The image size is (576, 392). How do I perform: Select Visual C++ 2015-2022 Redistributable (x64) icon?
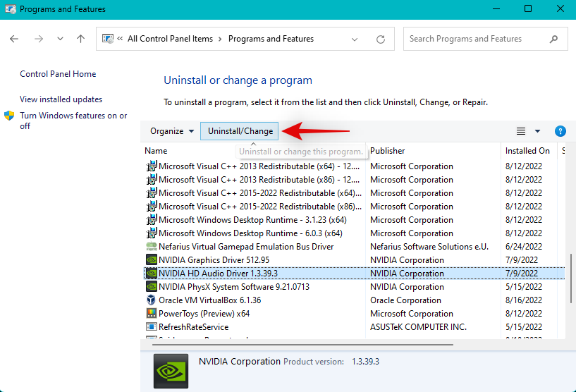pos(152,193)
